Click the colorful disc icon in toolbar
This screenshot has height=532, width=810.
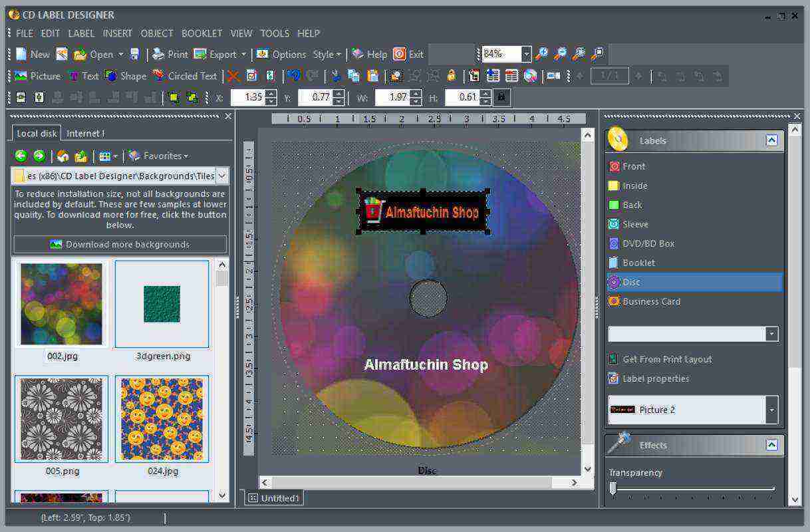530,76
